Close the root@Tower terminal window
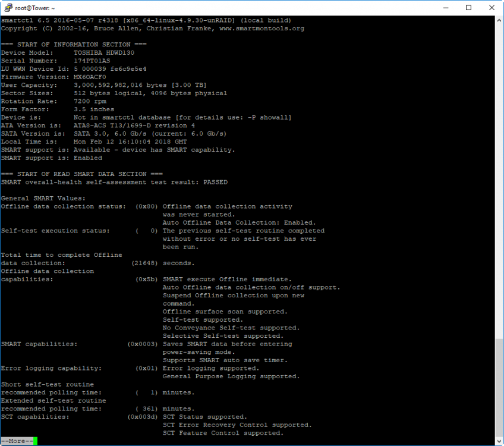504x446 pixels. [492, 8]
